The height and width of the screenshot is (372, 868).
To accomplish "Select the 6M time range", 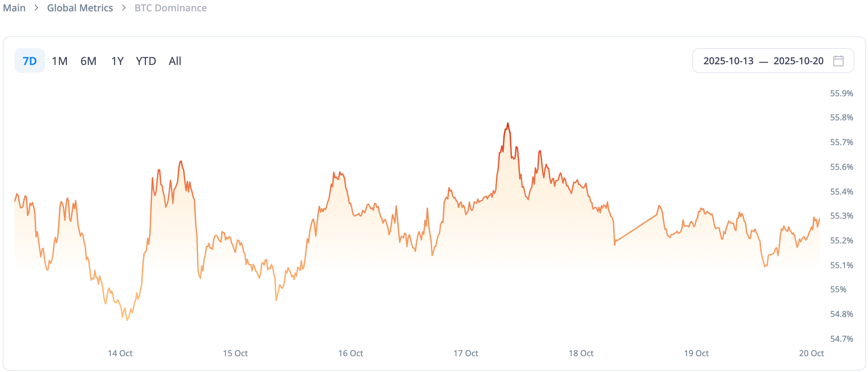I will tap(88, 61).
